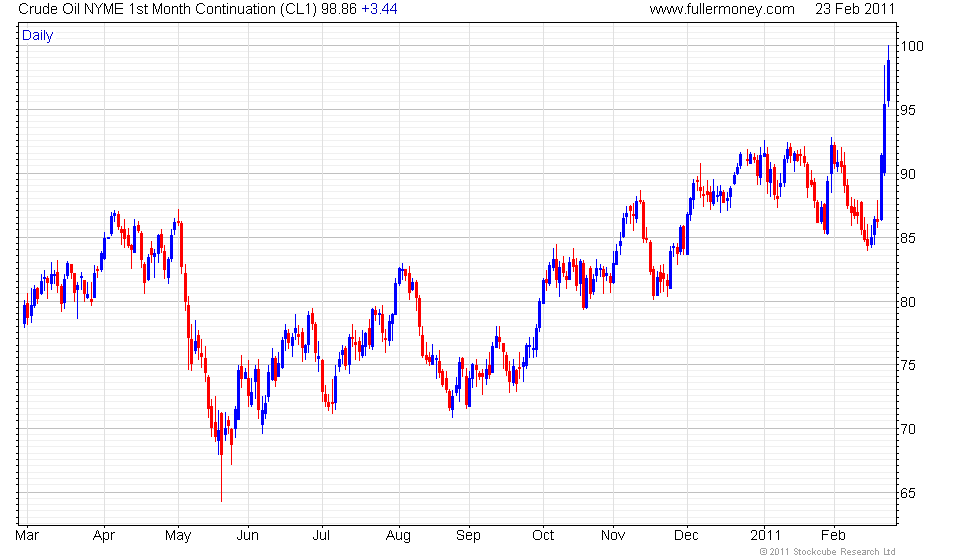Click the www.fullermoney.com website link
Viewport: 980px width, 560px height.
(721, 9)
